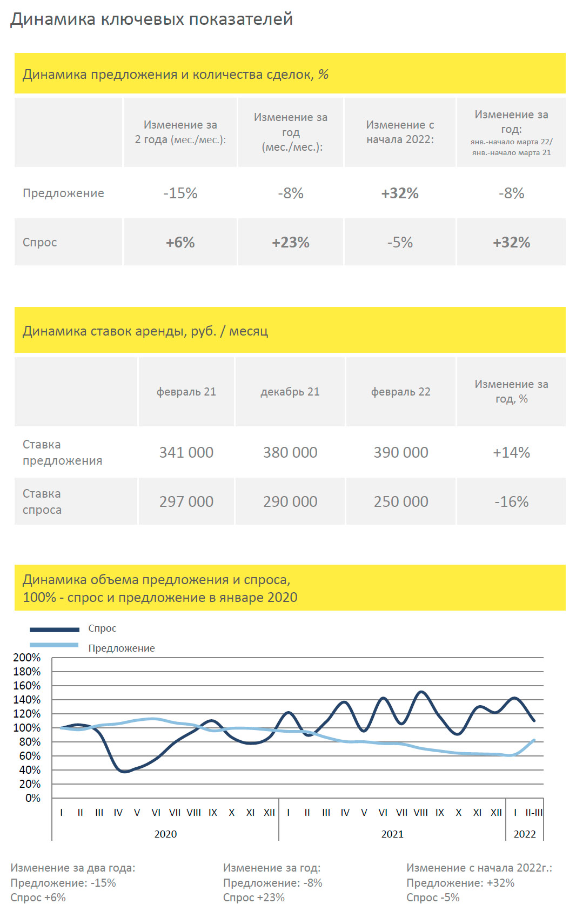The image size is (576, 924).
Task: Click the page title Динамика ключевых показателей
Action: coord(151,19)
